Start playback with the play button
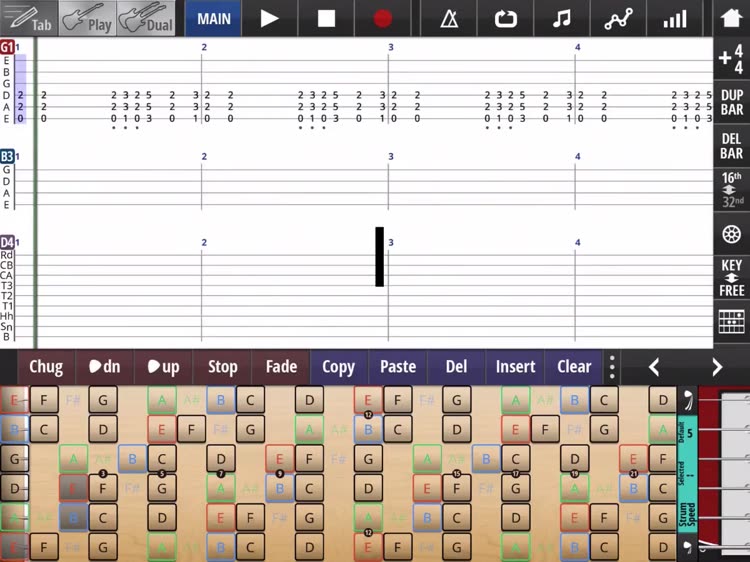This screenshot has width=750, height=562. coord(269,18)
